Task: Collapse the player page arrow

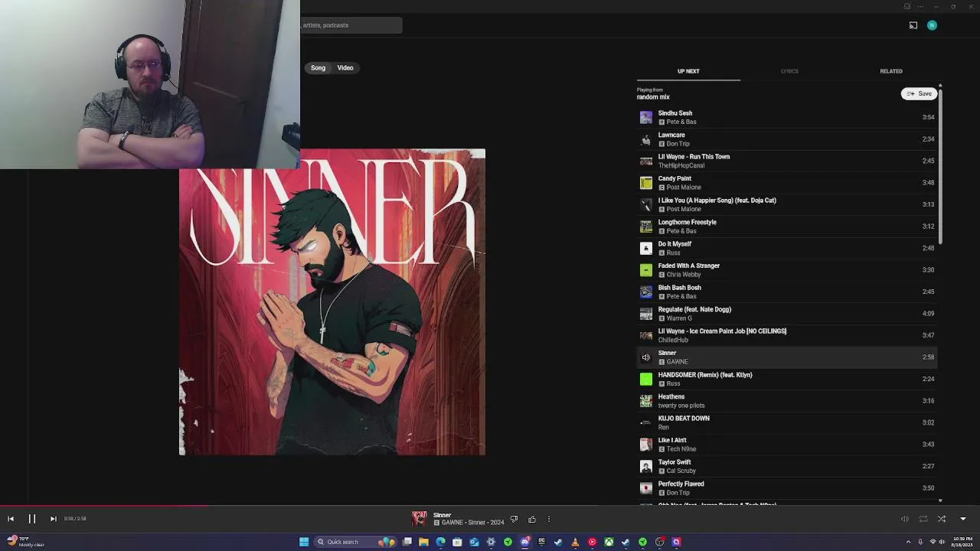Action: tap(963, 519)
